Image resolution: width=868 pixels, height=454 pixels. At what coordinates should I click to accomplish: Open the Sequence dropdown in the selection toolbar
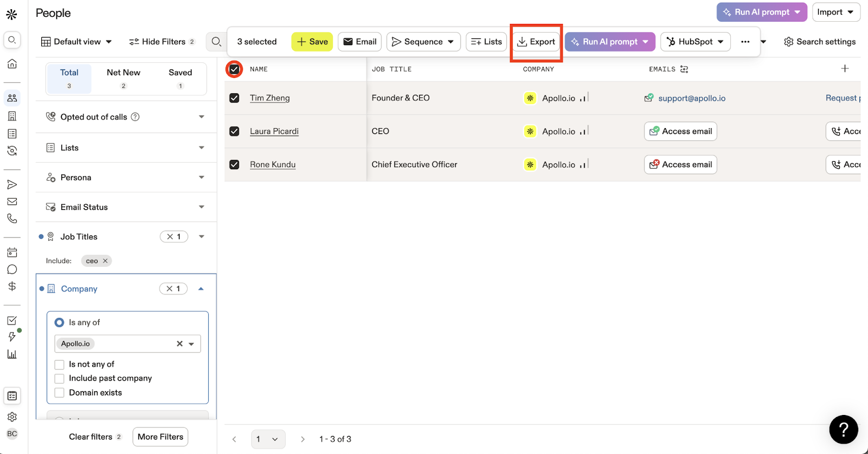coord(423,42)
